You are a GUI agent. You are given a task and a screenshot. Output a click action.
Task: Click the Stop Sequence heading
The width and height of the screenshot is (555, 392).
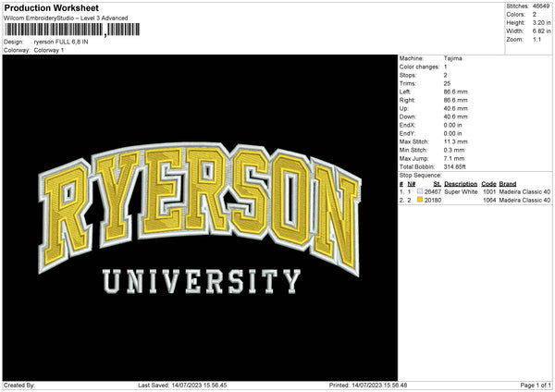pos(421,176)
